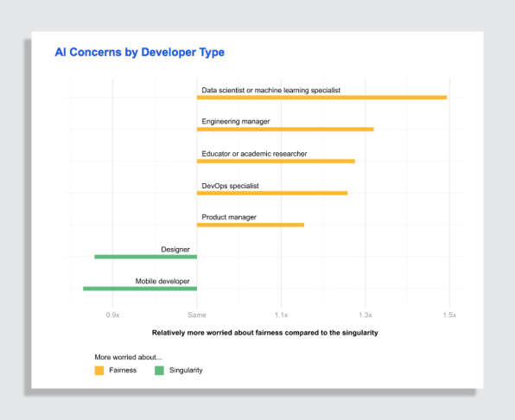This screenshot has width=515, height=420.
Task: Select the Data scientist orange bar
Action: (321, 97)
